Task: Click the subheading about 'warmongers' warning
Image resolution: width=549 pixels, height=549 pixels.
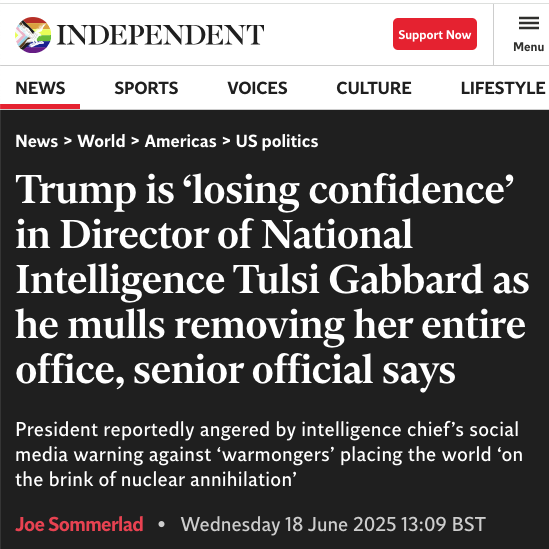Action: 269,454
